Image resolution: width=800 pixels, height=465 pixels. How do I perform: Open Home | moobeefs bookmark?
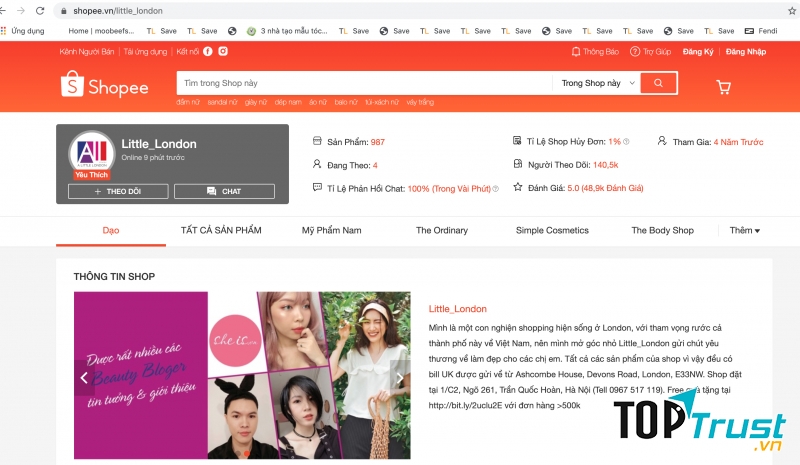point(101,31)
